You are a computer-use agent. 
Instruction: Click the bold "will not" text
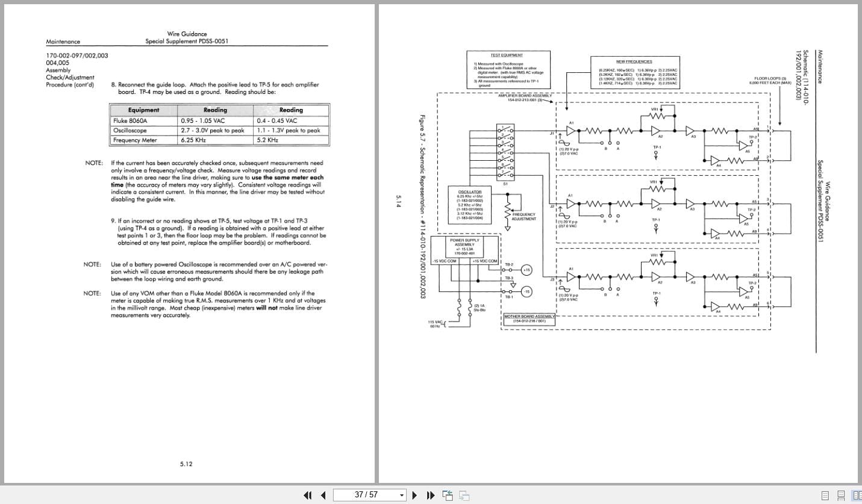click(x=267, y=308)
